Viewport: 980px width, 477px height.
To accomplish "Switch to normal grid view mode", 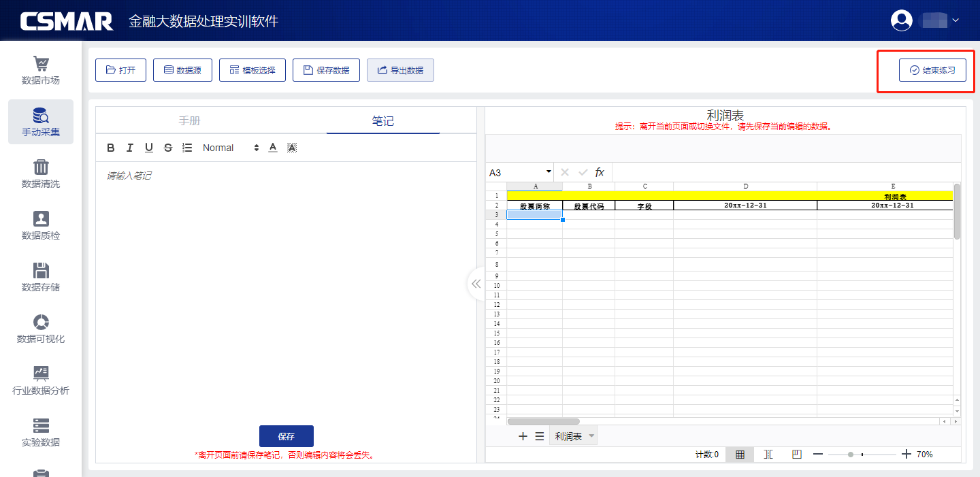I will pos(740,455).
